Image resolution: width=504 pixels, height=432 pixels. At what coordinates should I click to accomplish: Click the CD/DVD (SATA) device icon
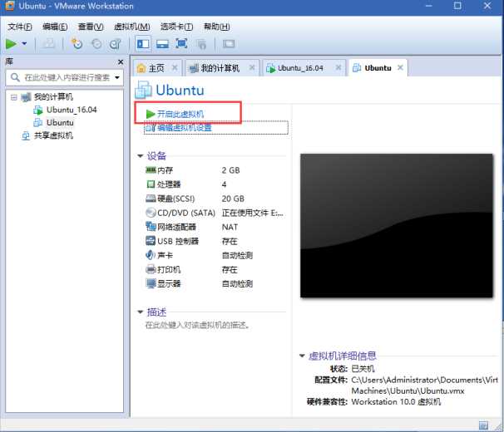pos(151,213)
